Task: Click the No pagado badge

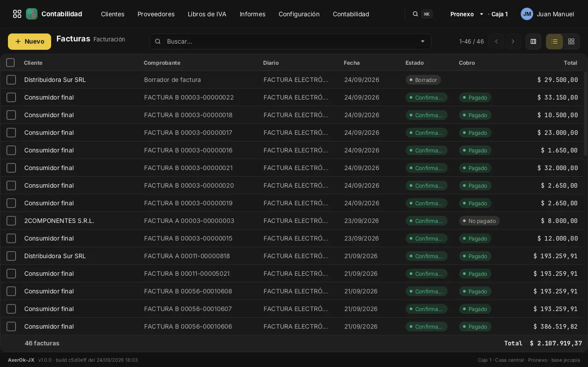Action: [x=479, y=221]
